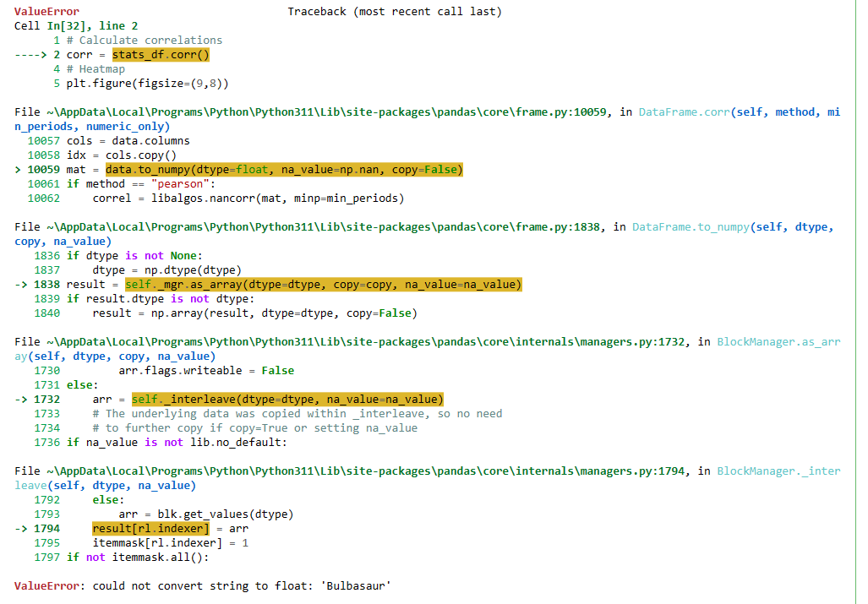
Task: Click 'itemmask[rl.indexer] = 1' line 1795
Action: [x=171, y=544]
